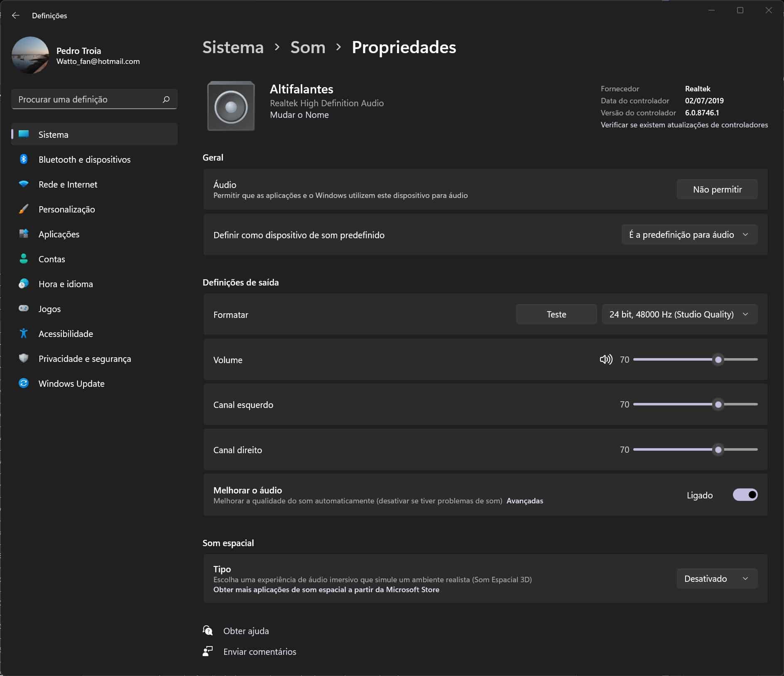784x676 pixels.
Task: Click Mudar o Nome link
Action: tap(299, 115)
